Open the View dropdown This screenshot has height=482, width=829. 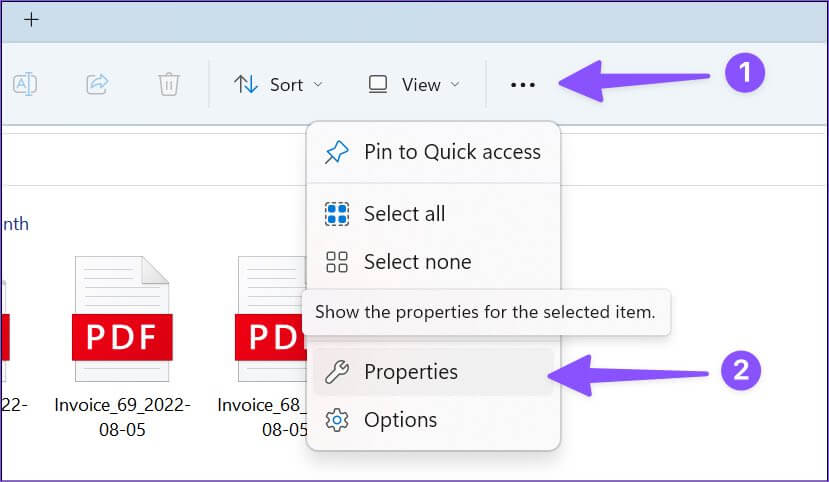[x=414, y=85]
